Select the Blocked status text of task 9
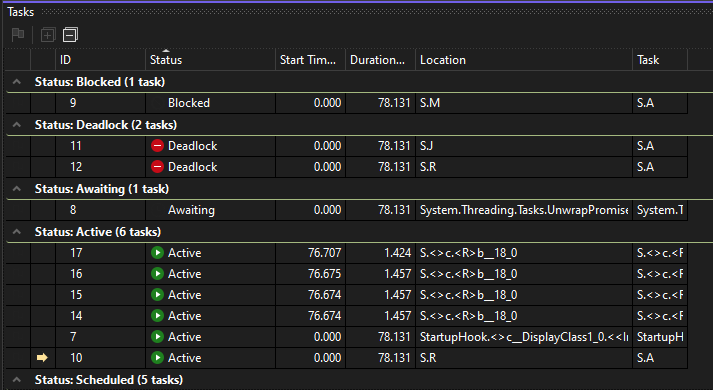Viewport: 713px width, 390px height. pyautogui.click(x=189, y=103)
